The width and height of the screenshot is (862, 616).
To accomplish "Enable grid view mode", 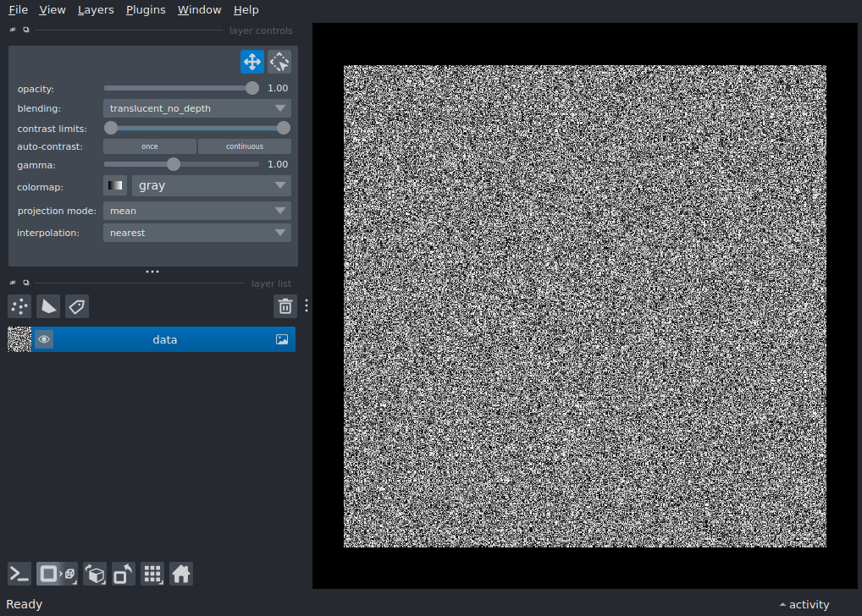I will pyautogui.click(x=152, y=574).
